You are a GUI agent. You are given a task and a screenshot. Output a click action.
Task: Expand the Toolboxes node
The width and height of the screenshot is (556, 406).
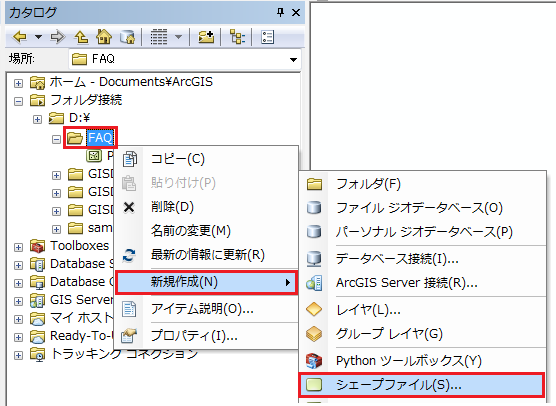(x=18, y=247)
